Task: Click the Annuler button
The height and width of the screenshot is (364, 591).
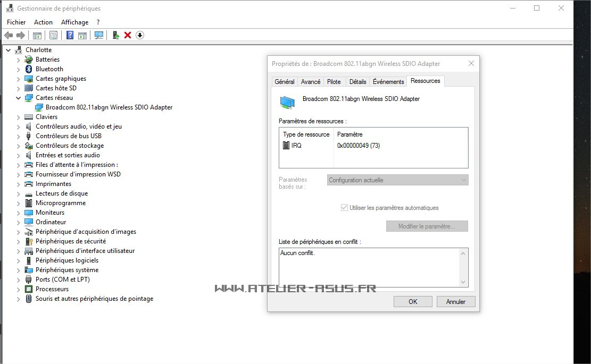Action: pos(455,302)
